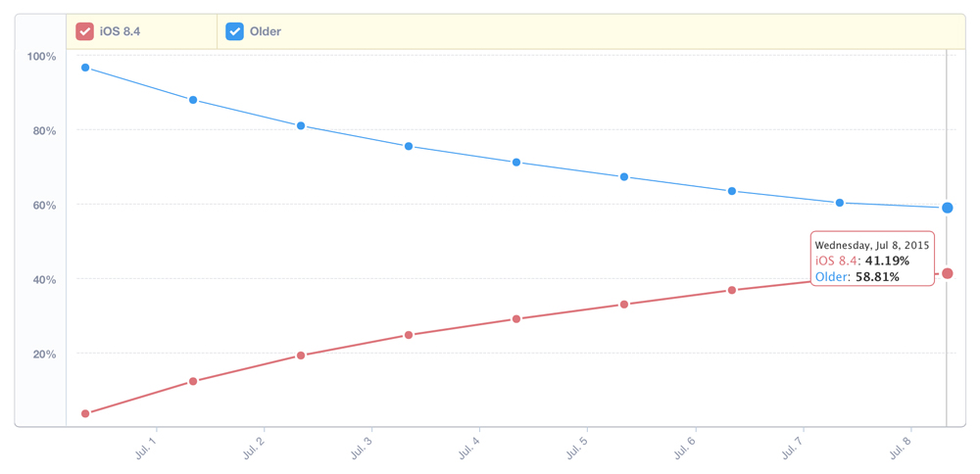Viewport: 980px width, 474px height.
Task: Select the first blue Older data point
Action: click(x=85, y=68)
